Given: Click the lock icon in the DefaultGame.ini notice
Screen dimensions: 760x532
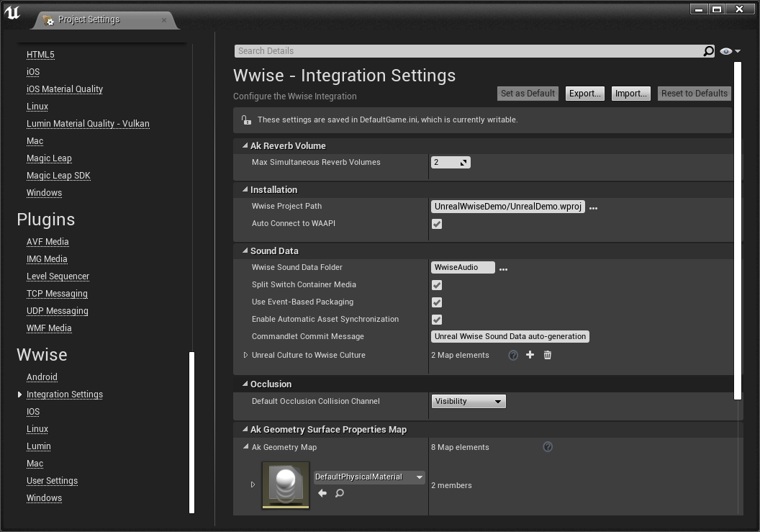Looking at the screenshot, I should 246,120.
